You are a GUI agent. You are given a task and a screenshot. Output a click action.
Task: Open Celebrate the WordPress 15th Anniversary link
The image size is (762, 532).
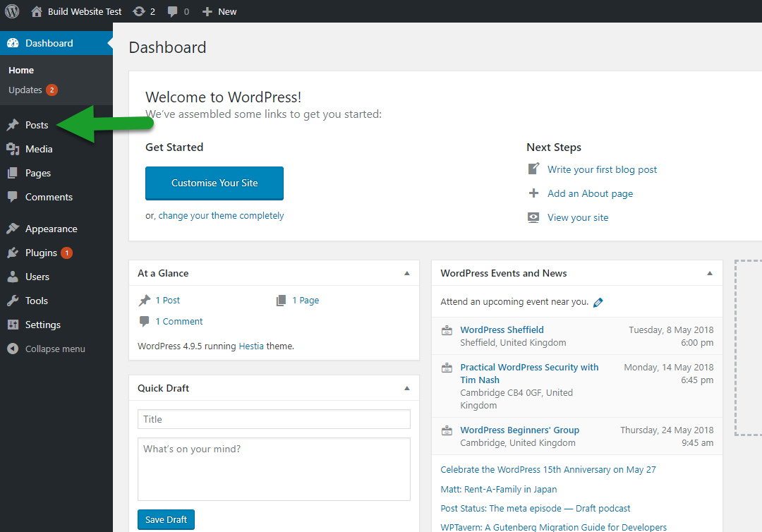coord(548,470)
